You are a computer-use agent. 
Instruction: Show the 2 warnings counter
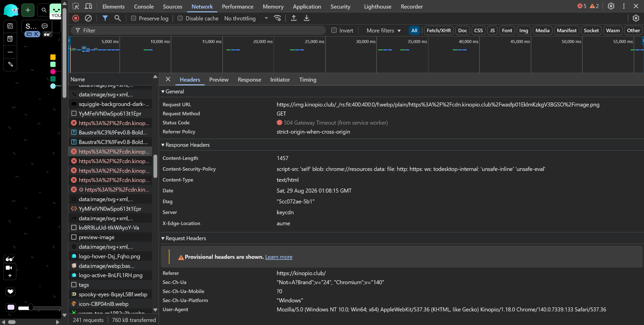(x=594, y=6)
